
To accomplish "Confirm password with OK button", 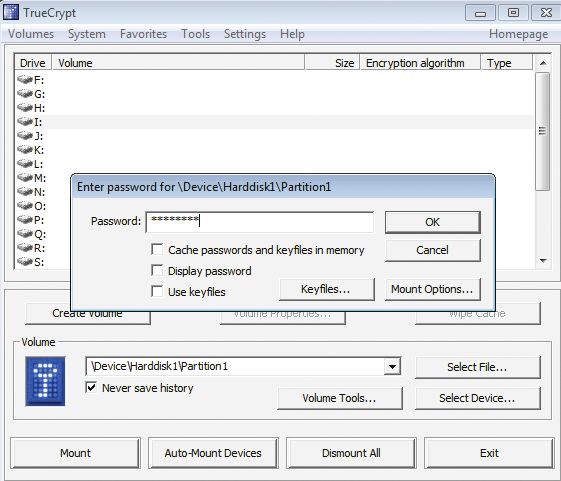I will coord(433,222).
